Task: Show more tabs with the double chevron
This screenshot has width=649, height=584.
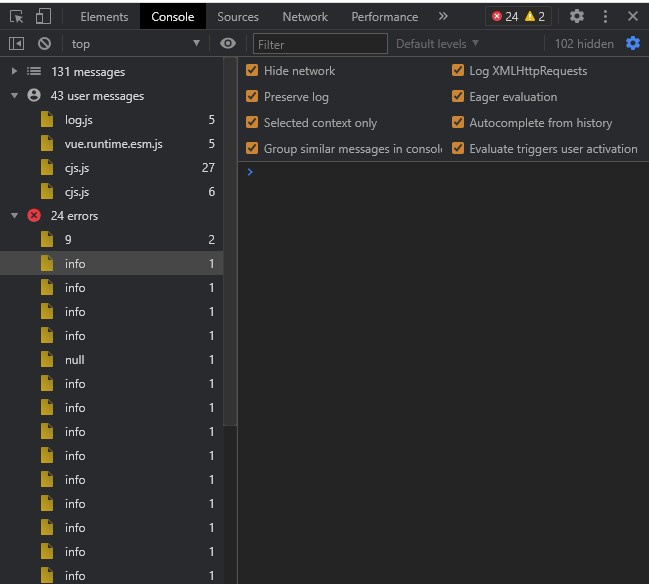Action: 443,16
